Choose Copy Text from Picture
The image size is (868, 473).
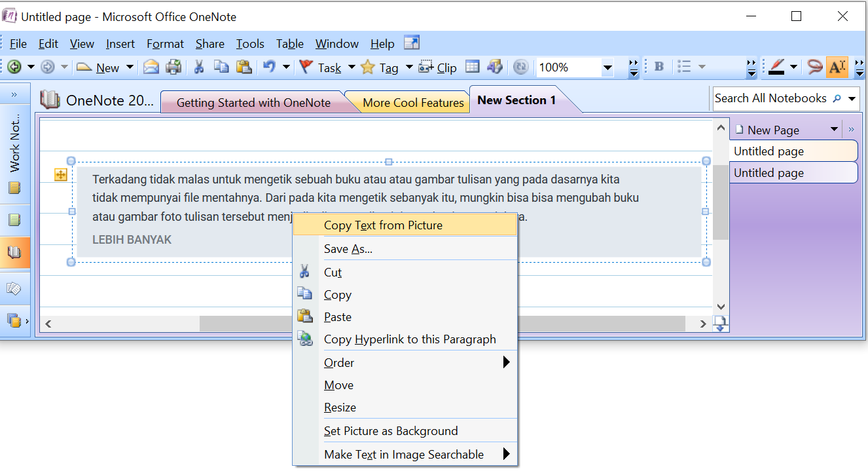(x=405, y=225)
